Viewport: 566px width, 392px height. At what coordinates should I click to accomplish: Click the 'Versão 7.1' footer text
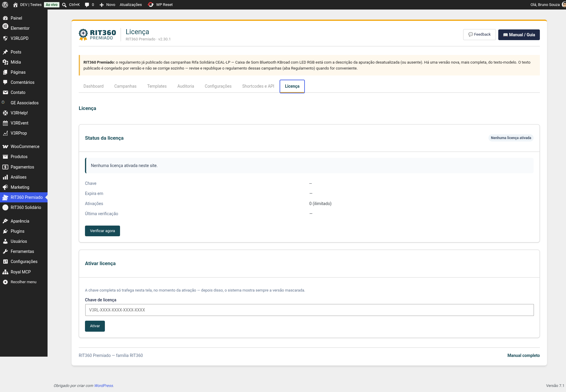[555, 386]
